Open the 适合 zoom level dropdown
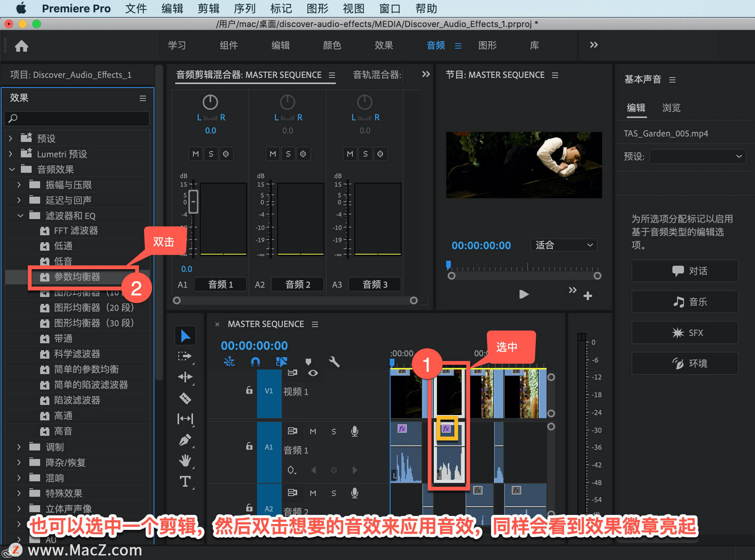The width and height of the screenshot is (755, 560). point(564,245)
